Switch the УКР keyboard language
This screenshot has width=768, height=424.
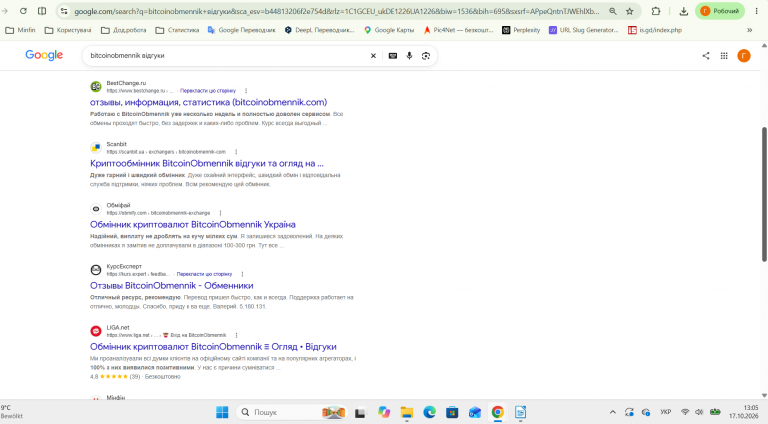pos(666,412)
